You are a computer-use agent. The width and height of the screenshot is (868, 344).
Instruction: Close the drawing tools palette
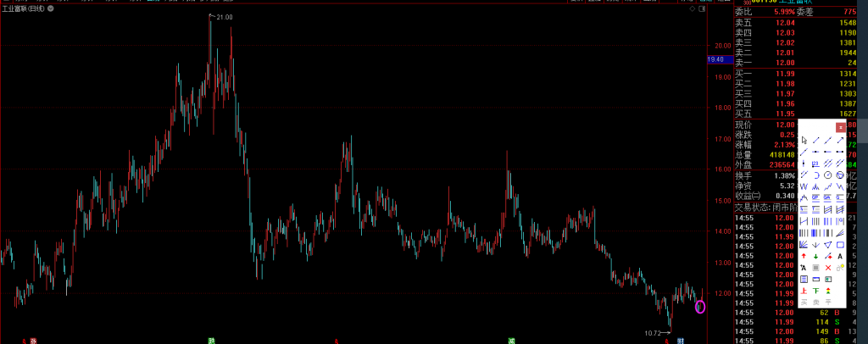point(840,127)
